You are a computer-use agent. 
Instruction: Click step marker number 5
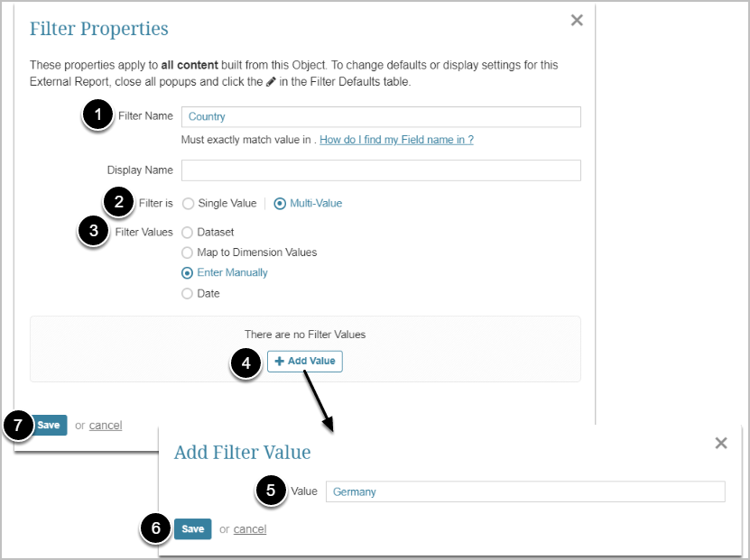tap(271, 491)
